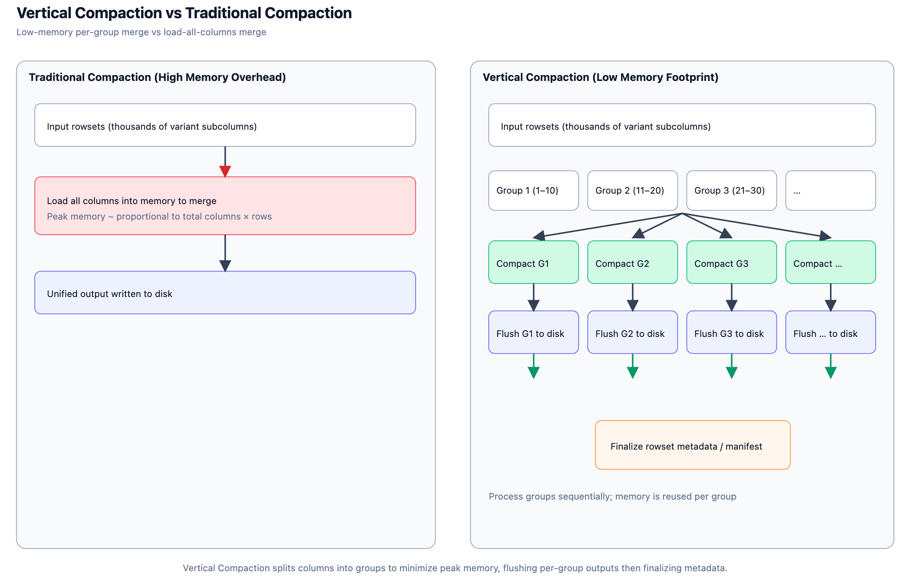The height and width of the screenshot is (584, 924).
Task: Select the Compact G3 node
Action: 731,262
